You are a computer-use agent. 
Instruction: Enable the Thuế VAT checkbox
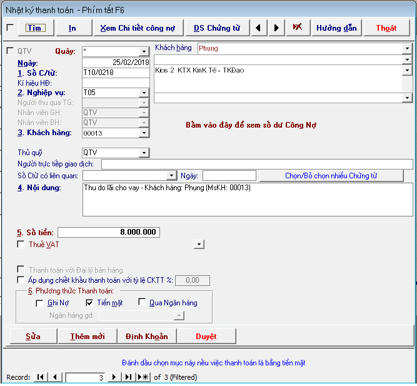[21, 244]
